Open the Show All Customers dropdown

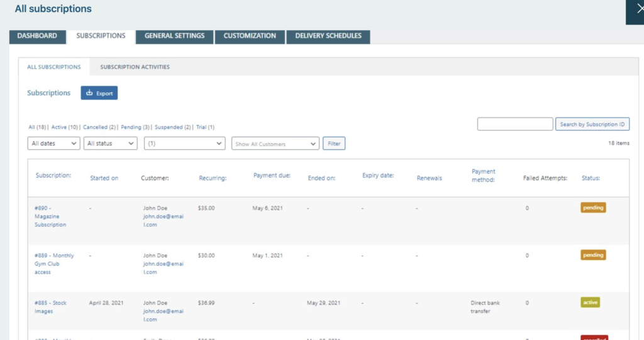[x=275, y=144]
